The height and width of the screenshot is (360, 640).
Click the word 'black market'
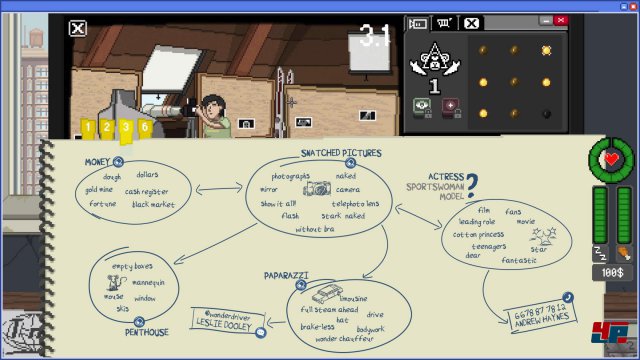(x=153, y=204)
